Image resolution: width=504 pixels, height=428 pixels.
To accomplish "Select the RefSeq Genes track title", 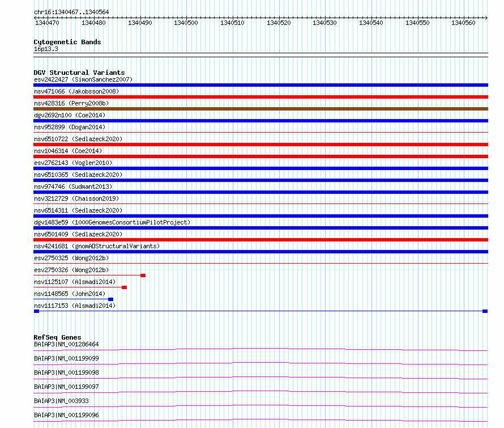I will pyautogui.click(x=57, y=337).
